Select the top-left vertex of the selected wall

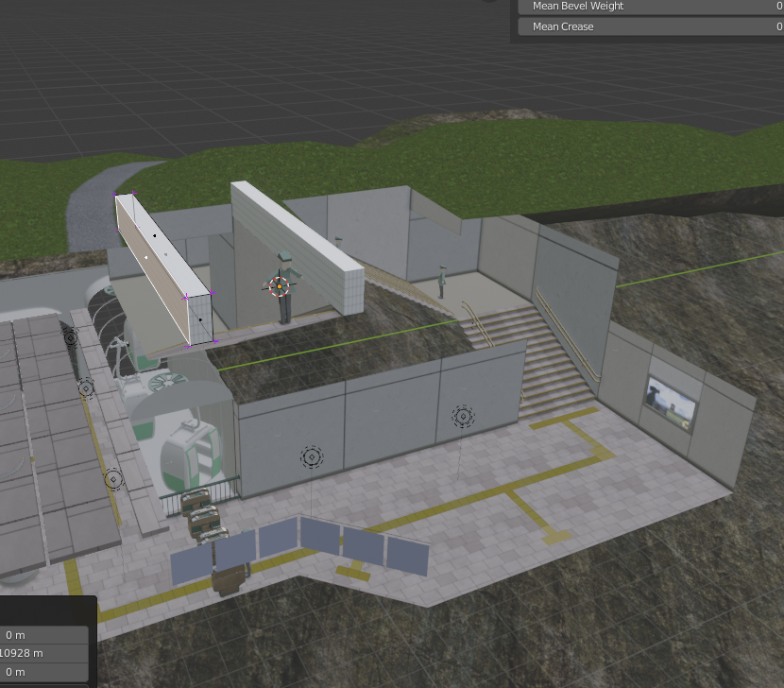pos(117,196)
